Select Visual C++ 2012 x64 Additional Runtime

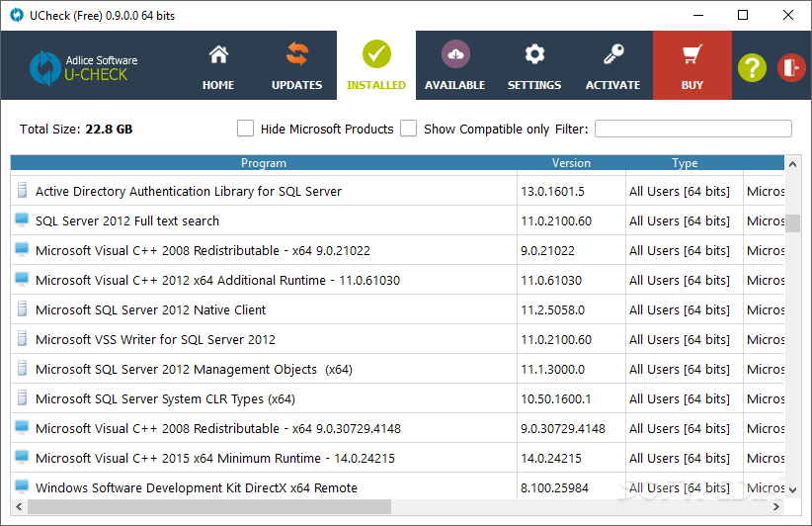coord(217,281)
